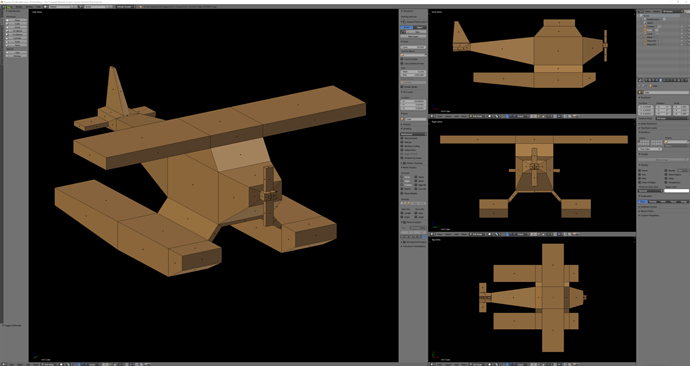Click the Lens value field

tap(414, 47)
